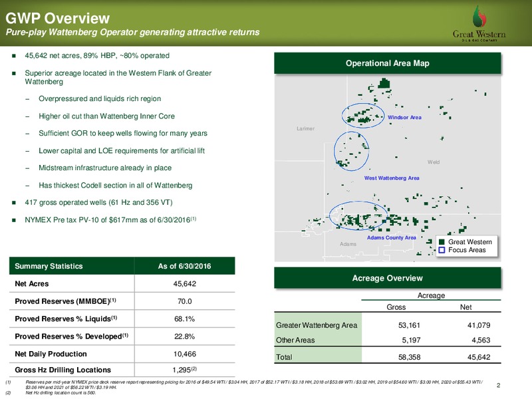The image size is (532, 399).
Task: Click the Net Acres value 45,642 in summary table
Action: point(185,284)
